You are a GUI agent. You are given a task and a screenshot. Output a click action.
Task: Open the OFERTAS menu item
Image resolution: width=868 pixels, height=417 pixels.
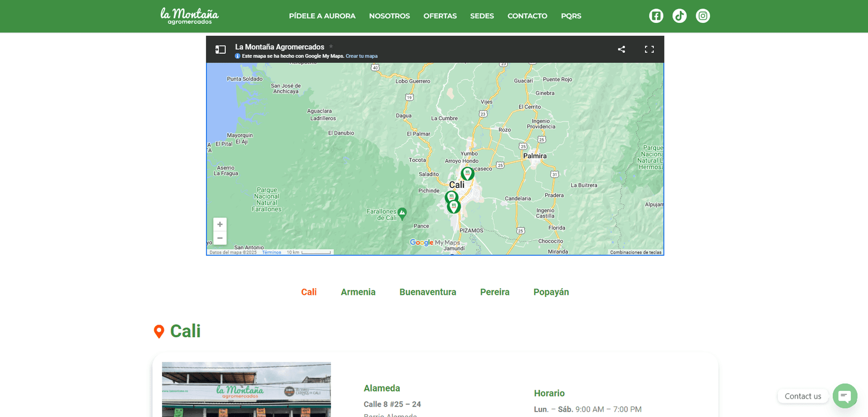tap(440, 16)
